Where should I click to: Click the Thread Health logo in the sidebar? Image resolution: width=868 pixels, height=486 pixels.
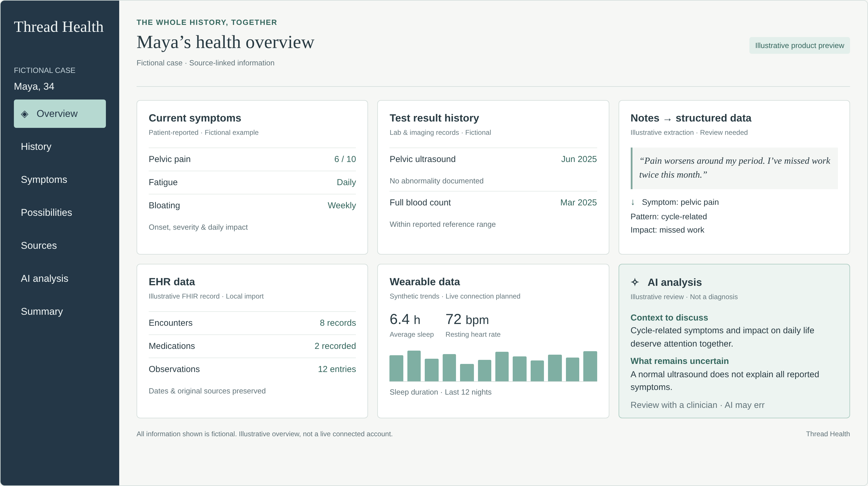pos(59,27)
